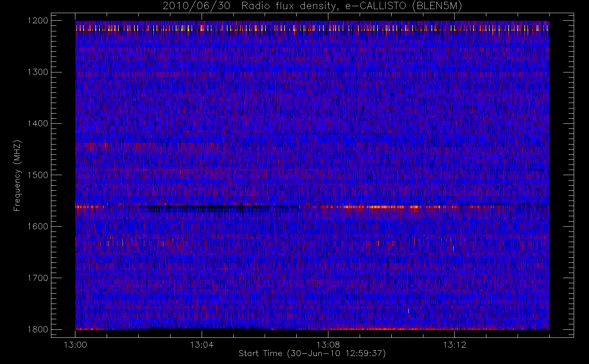
Task: Select the 1500 frequency axis label
Action: [x=38, y=175]
